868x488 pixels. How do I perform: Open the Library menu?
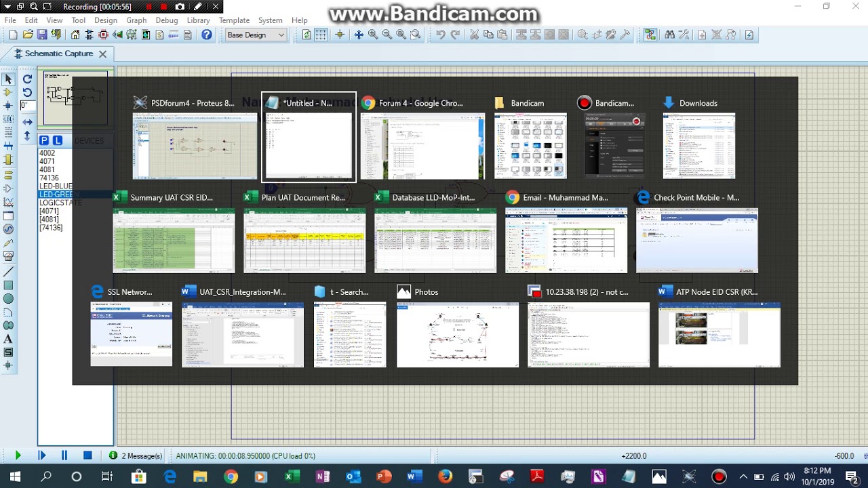(198, 20)
